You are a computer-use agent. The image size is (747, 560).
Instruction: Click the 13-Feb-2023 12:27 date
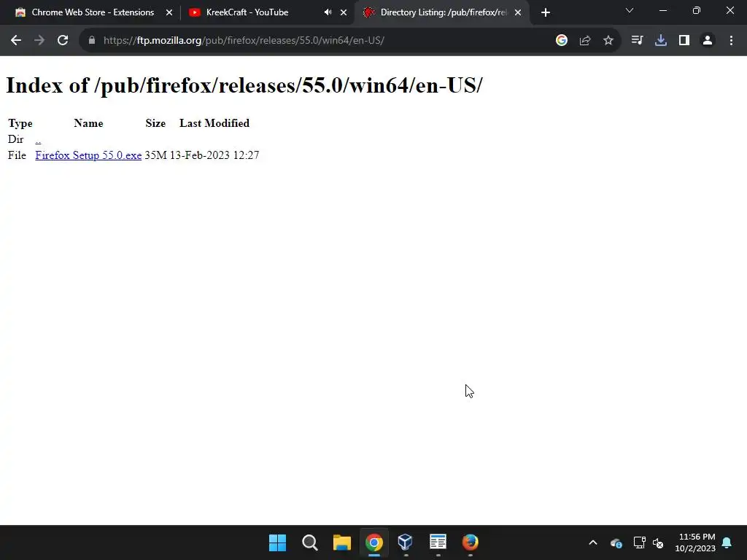tap(214, 155)
